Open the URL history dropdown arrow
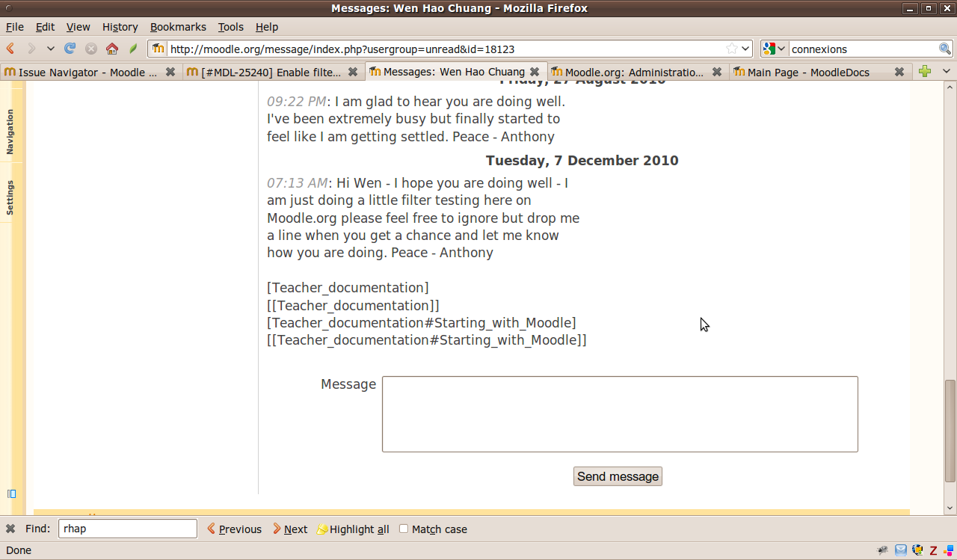This screenshot has width=957, height=560. tap(745, 49)
